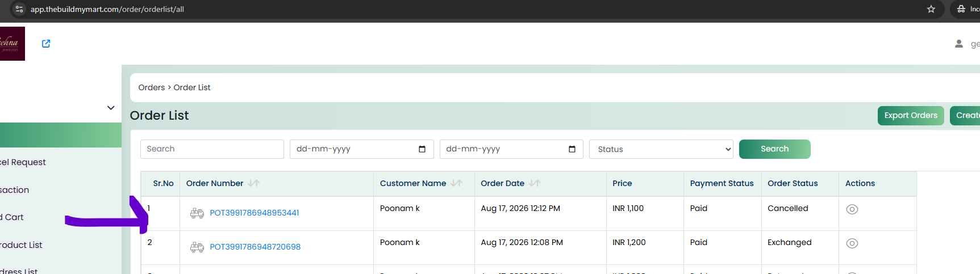Open the Address List sidebar item
The height and width of the screenshot is (274, 980).
19,271
